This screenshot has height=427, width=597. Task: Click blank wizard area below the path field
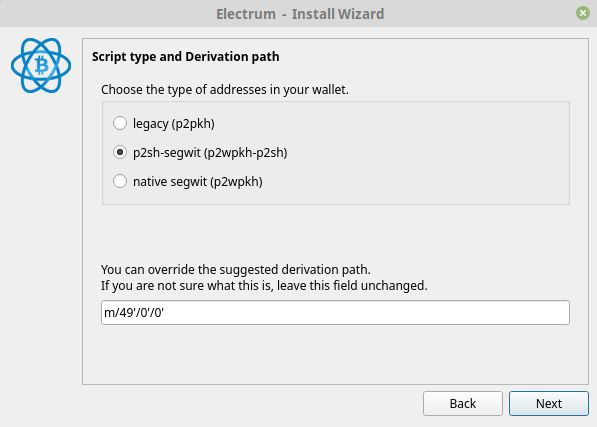click(335, 354)
